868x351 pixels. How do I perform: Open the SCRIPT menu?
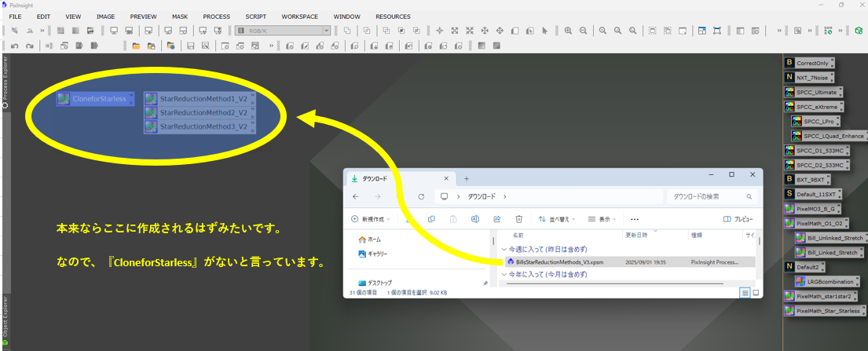click(256, 16)
